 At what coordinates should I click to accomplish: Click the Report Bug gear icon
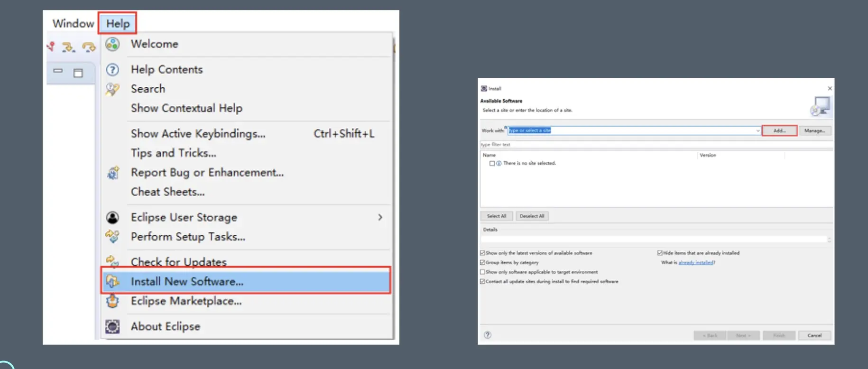112,173
